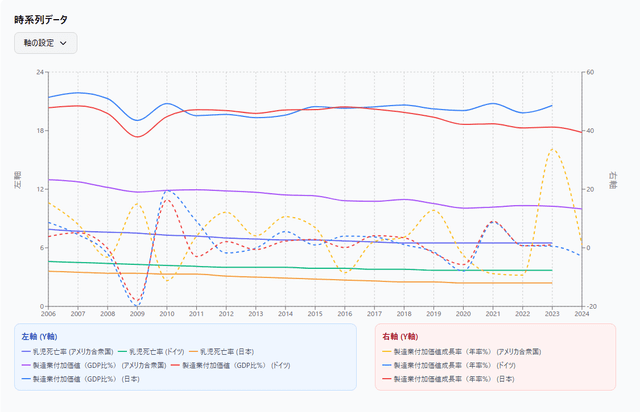Click the yellow dashed line peak near 2023
The height and width of the screenshot is (412, 640).
(551, 149)
